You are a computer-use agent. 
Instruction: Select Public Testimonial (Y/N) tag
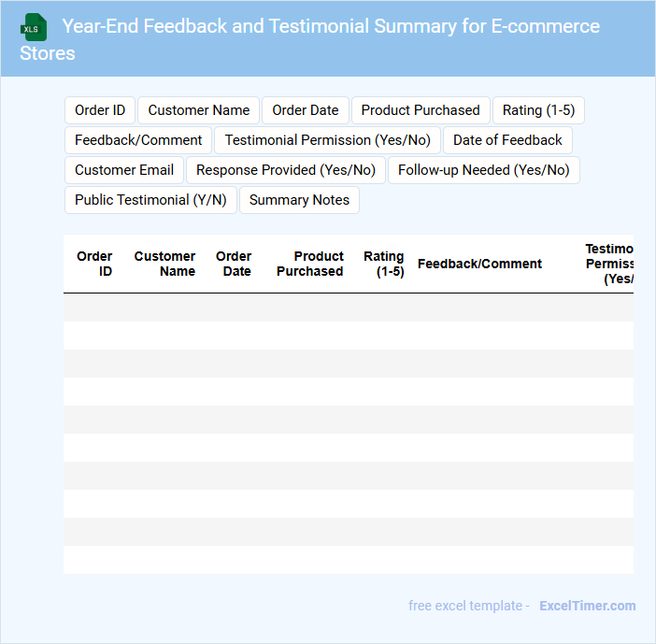(150, 200)
